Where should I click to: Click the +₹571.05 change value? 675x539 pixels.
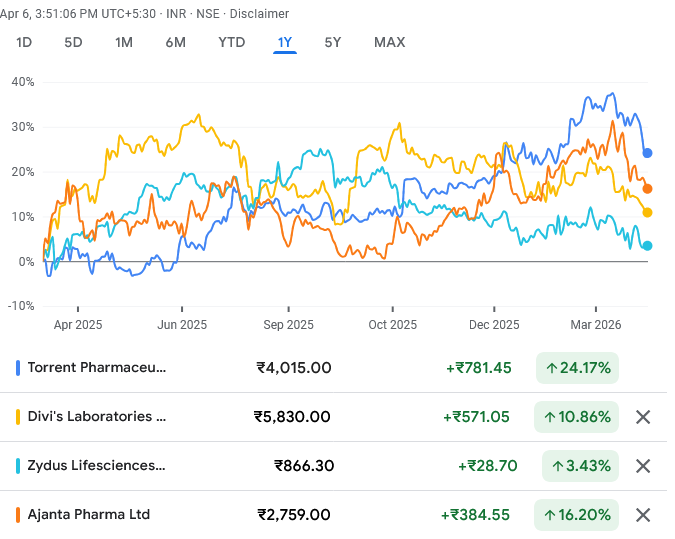(x=477, y=417)
